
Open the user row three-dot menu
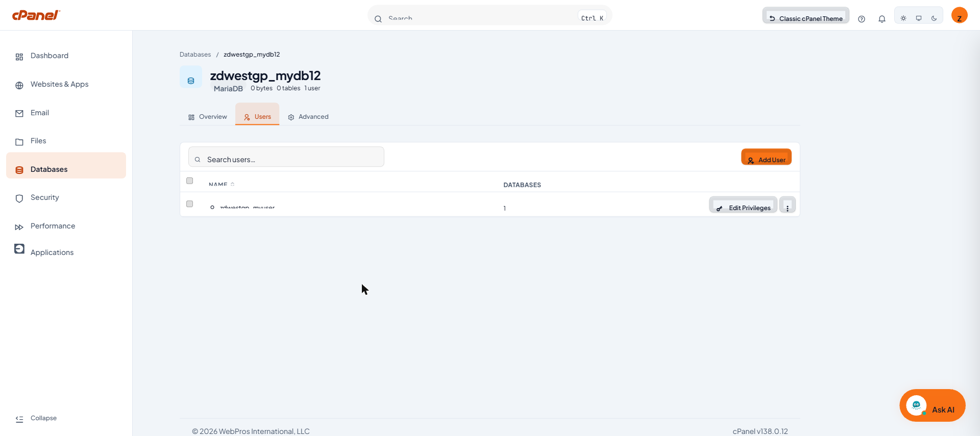pos(788,205)
